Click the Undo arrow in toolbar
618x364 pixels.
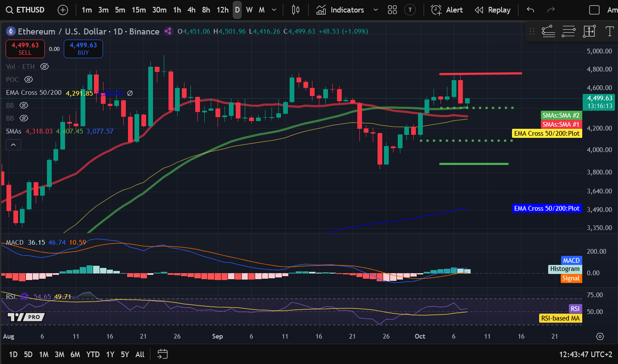click(x=531, y=10)
